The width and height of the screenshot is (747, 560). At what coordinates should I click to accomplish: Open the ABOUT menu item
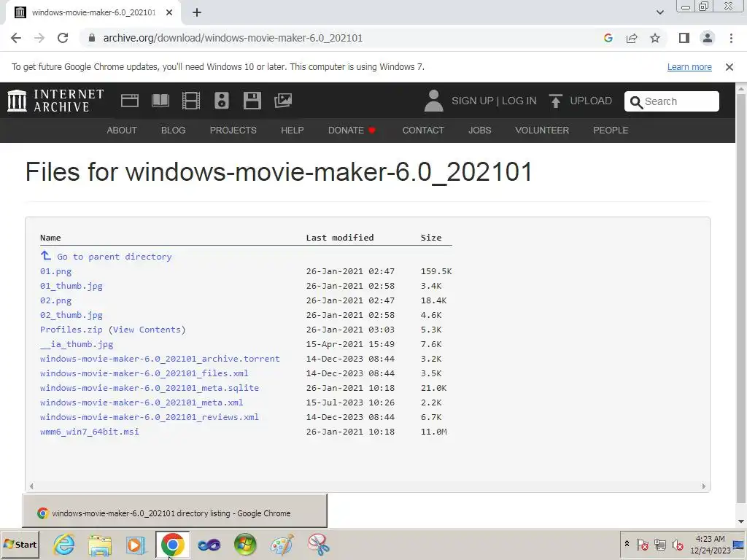(x=122, y=130)
